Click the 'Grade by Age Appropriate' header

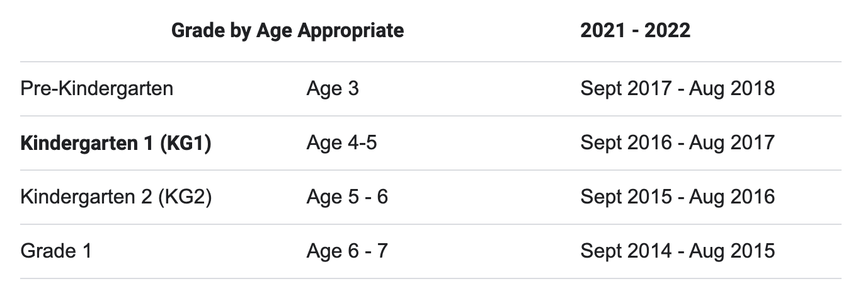click(x=287, y=30)
